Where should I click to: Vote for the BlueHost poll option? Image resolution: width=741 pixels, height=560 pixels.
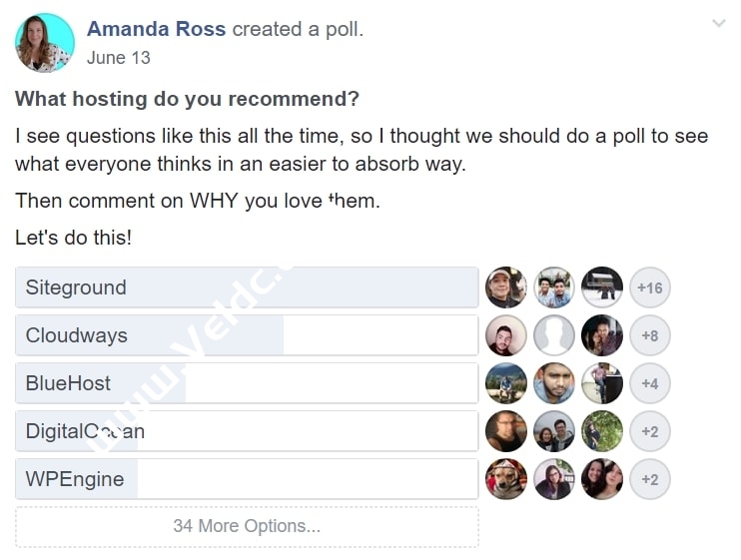coord(247,383)
